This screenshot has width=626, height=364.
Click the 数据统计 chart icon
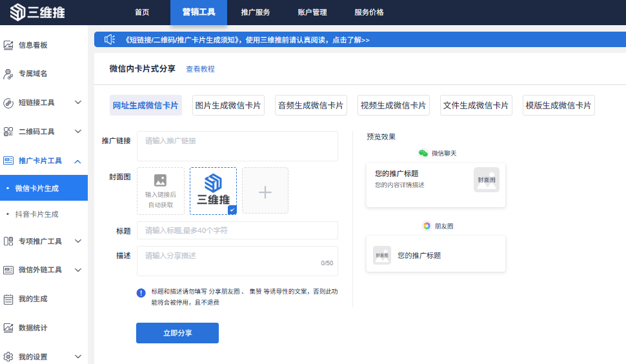point(8,328)
